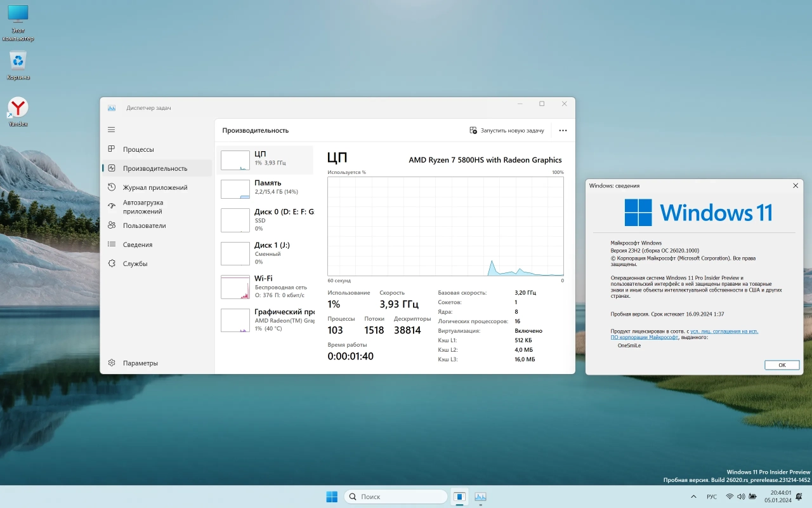Select the Этот компьютер desktop icon
The image size is (812, 508).
click(x=18, y=22)
